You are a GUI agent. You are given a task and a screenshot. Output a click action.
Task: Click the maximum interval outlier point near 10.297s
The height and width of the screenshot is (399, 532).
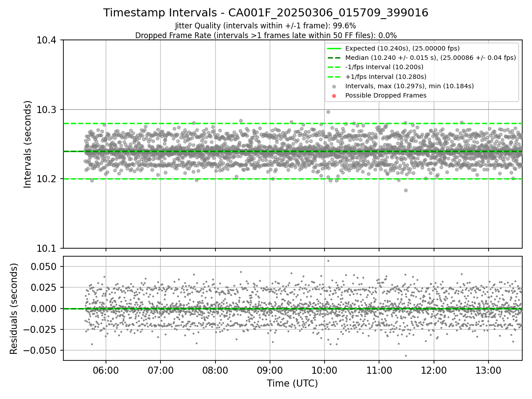pyautogui.click(x=328, y=112)
